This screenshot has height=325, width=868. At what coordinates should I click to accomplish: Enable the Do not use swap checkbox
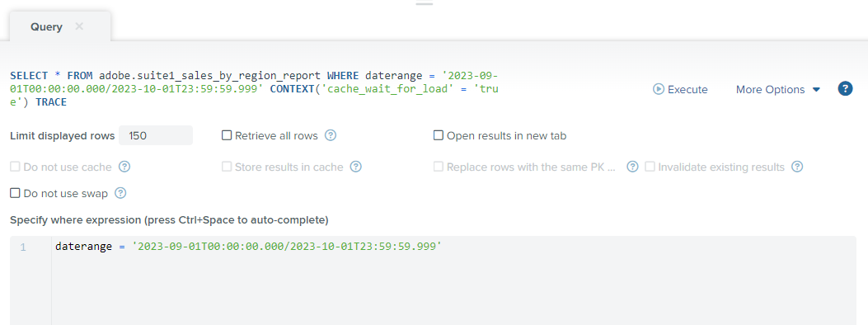[15, 193]
